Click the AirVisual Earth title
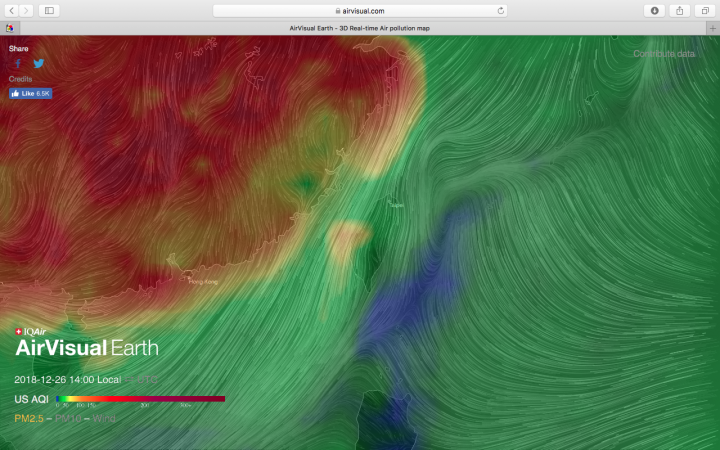Screen dimensions: 720x450 click(87, 348)
